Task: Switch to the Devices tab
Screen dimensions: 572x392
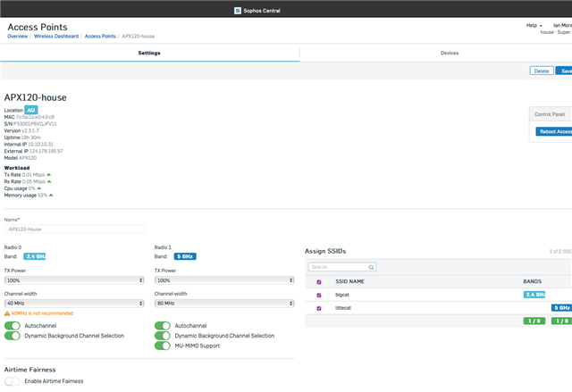Action: pos(450,54)
